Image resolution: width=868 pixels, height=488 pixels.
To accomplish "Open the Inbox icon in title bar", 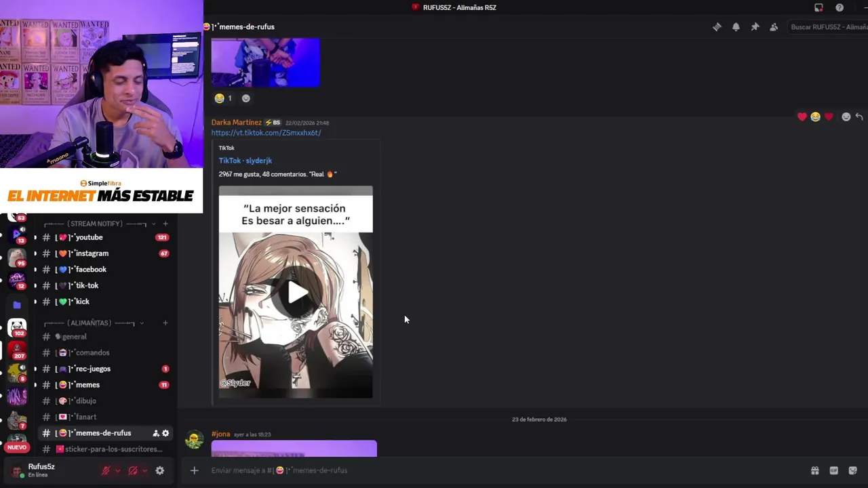I will [x=818, y=7].
